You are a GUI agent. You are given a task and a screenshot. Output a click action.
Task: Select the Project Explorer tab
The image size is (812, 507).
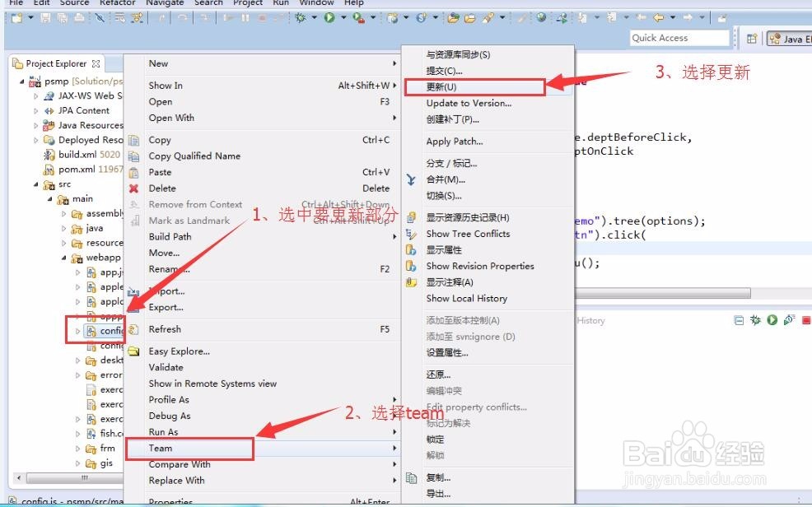56,63
